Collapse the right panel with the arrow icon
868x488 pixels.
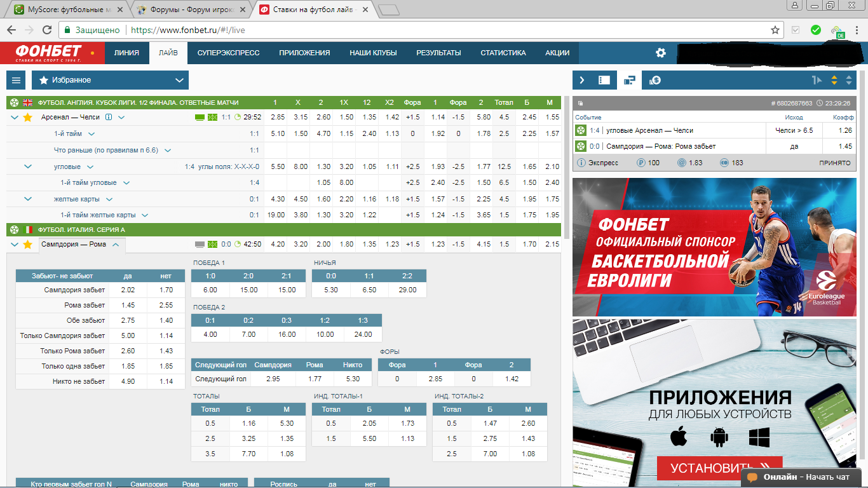[581, 80]
